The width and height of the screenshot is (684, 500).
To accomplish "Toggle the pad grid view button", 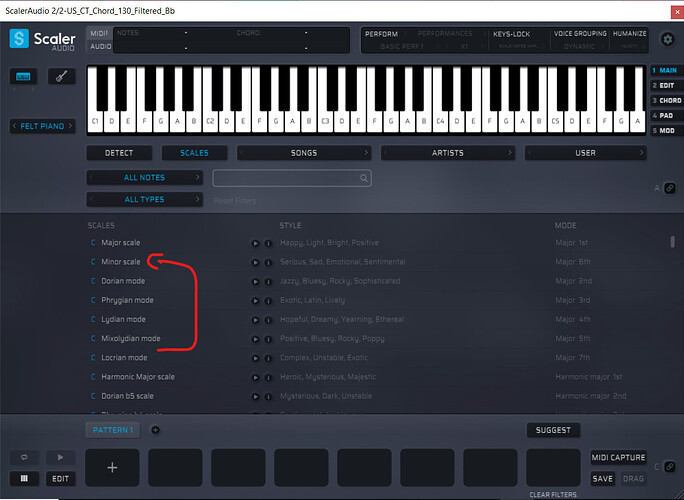I will tap(24, 479).
